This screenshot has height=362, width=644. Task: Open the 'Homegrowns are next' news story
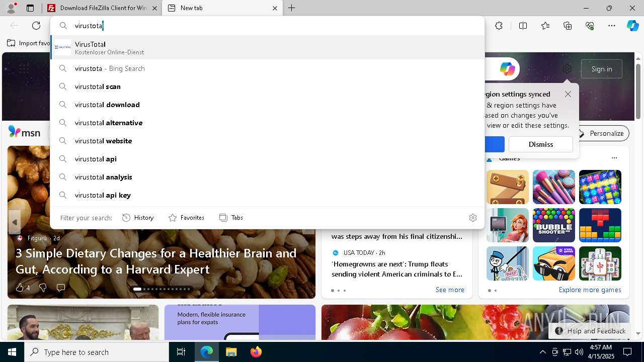[x=397, y=269]
